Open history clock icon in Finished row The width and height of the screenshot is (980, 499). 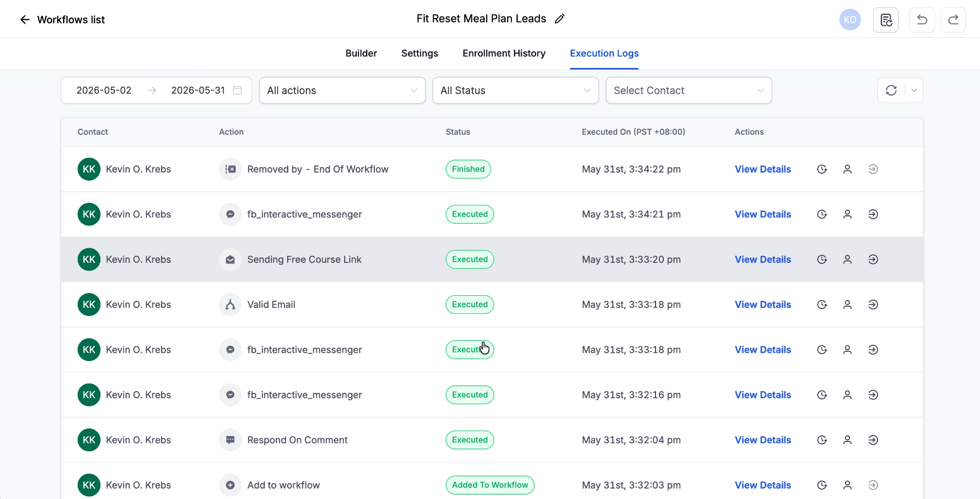[822, 169]
